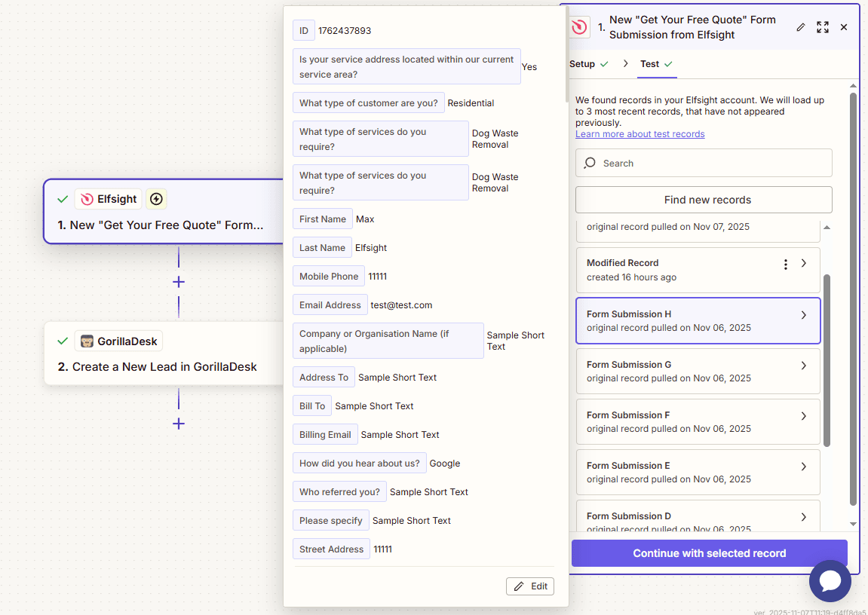Close the step editor panel
The width and height of the screenshot is (868, 615).
pyautogui.click(x=844, y=27)
